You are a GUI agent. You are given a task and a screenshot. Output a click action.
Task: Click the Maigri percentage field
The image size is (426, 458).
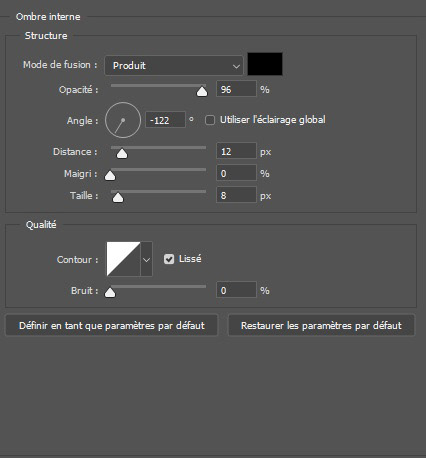(x=236, y=173)
